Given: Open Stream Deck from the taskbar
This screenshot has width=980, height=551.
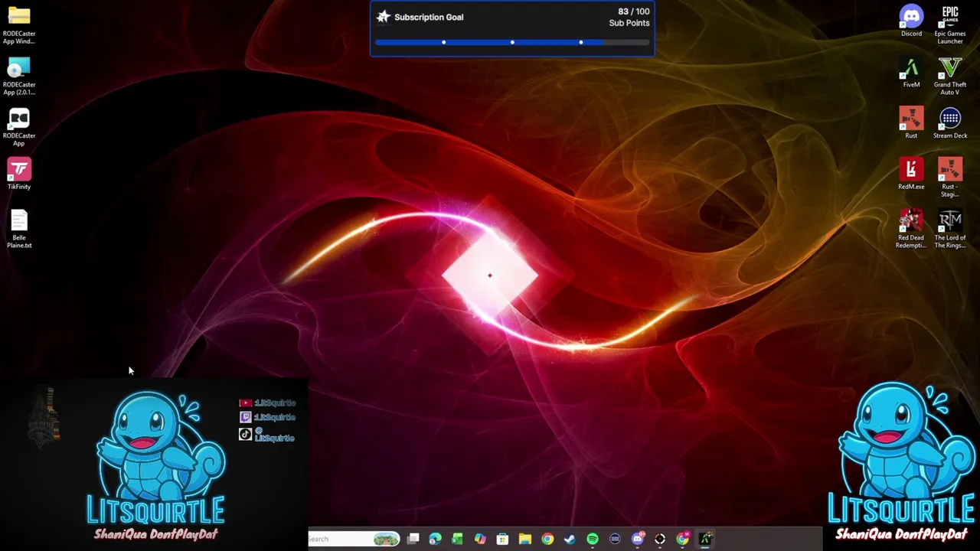Looking at the screenshot, I should click(615, 539).
